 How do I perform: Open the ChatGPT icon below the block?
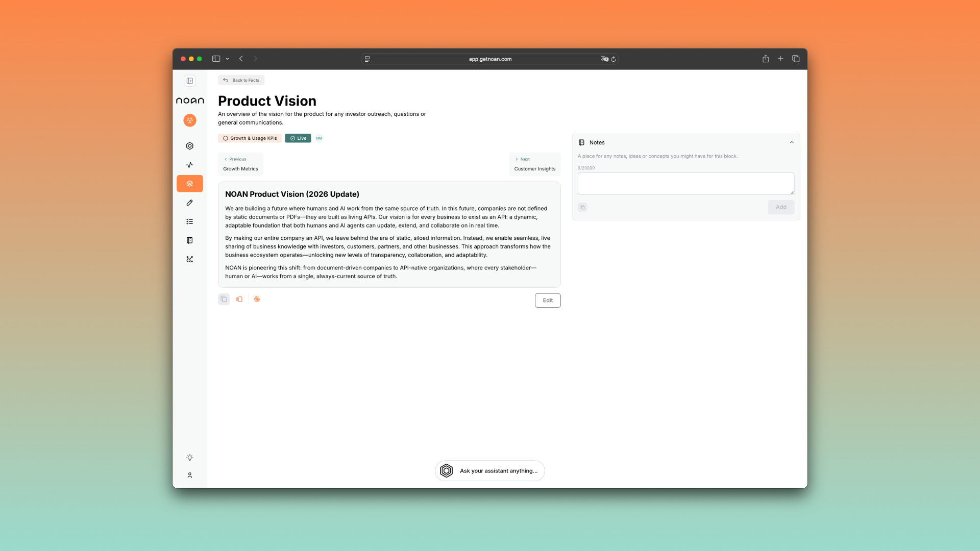[x=257, y=299]
